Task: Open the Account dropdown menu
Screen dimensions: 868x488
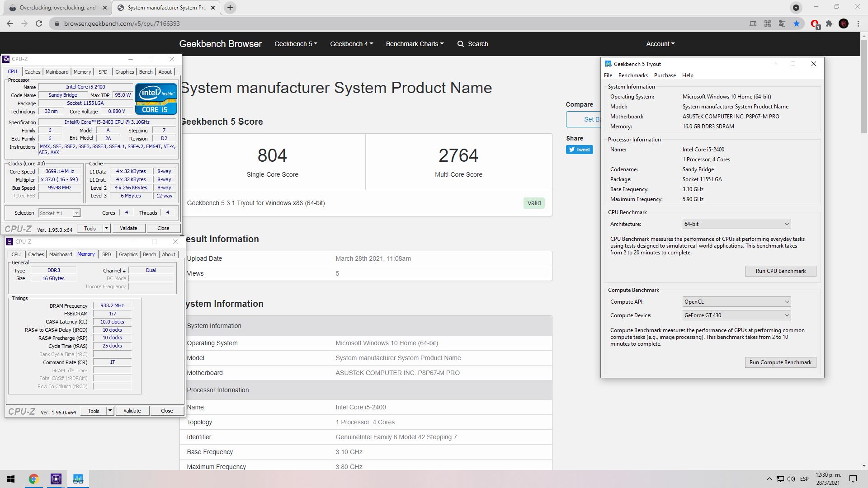Action: (660, 44)
